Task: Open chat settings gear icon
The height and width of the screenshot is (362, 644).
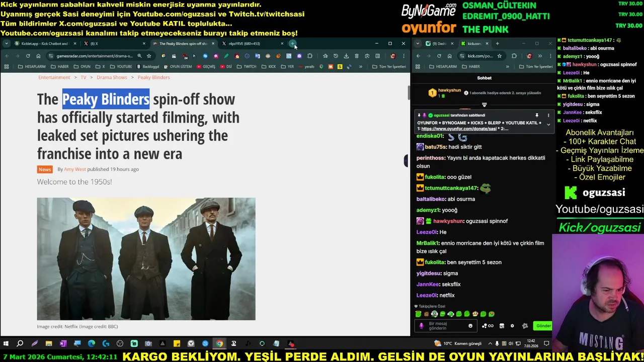Action: point(512,326)
